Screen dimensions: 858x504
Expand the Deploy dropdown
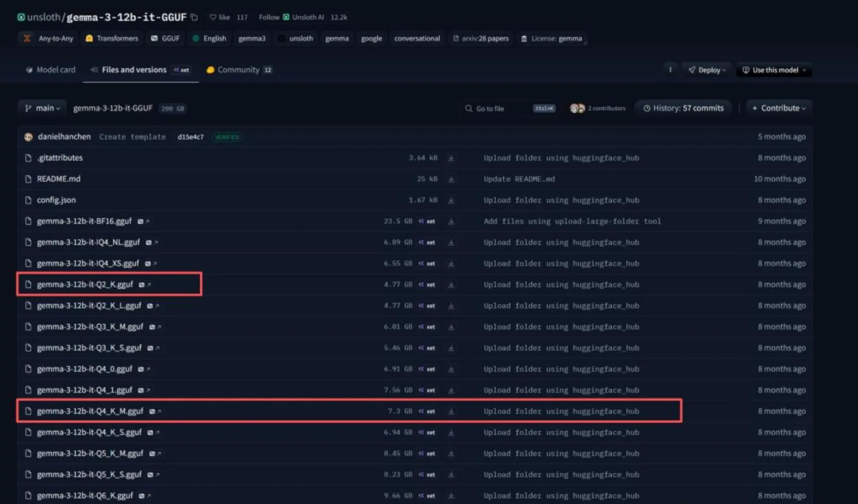(x=707, y=70)
